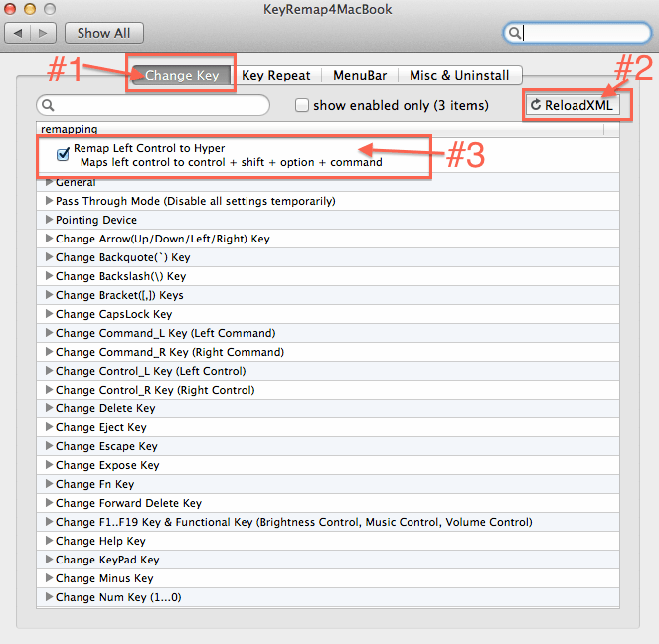This screenshot has width=659, height=644.
Task: Open the MenuBar tab
Action: point(360,75)
